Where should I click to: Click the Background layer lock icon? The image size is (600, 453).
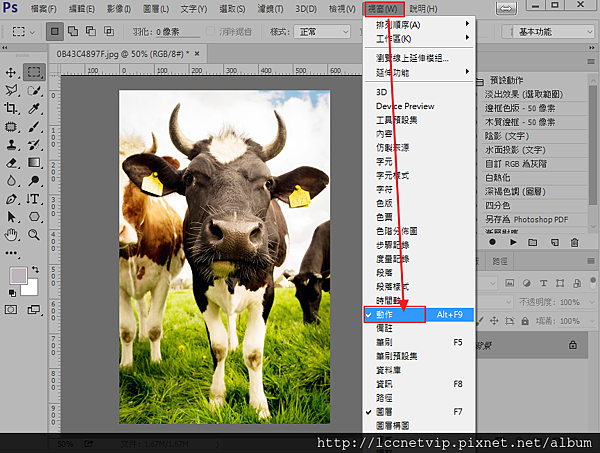pos(573,345)
